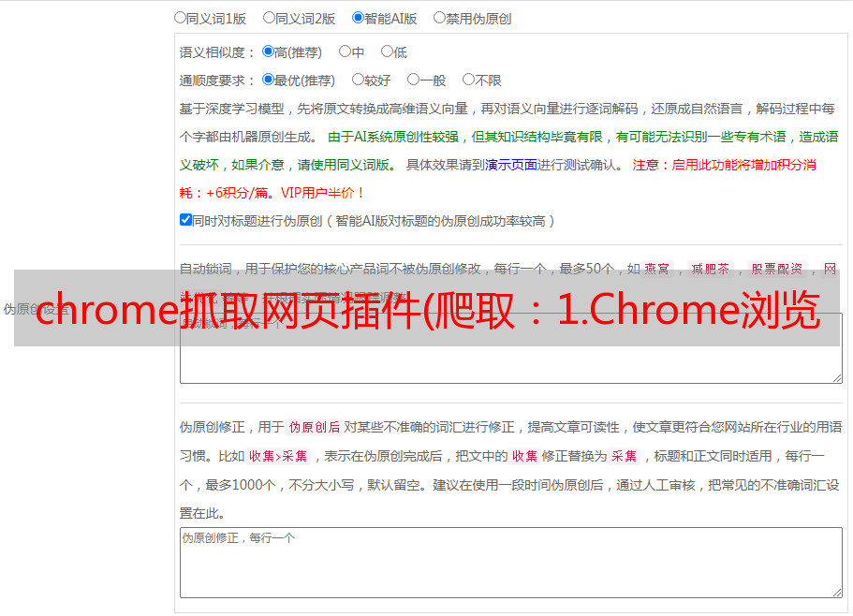The height and width of the screenshot is (616, 853).
Task: Choose 最优(推荐) for 通顺度要求
Action: point(268,80)
